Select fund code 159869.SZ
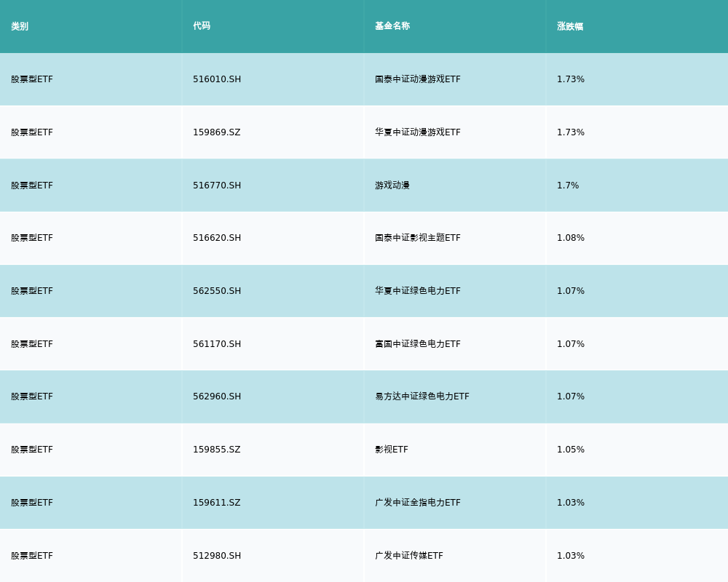The image size is (728, 582). pyautogui.click(x=216, y=132)
